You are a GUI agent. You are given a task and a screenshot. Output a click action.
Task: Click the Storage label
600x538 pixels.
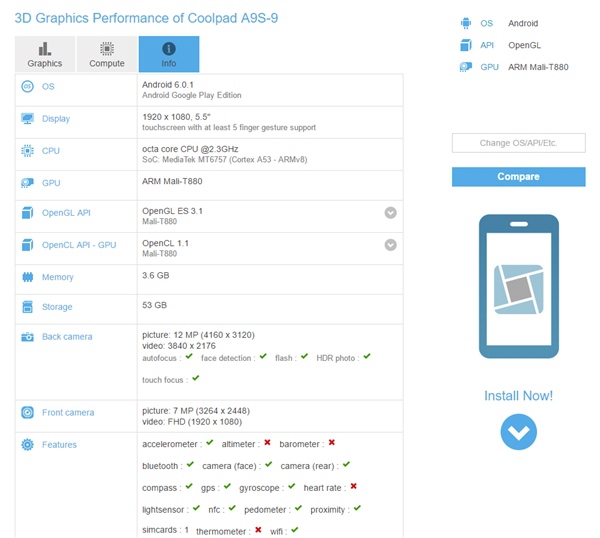coord(57,307)
